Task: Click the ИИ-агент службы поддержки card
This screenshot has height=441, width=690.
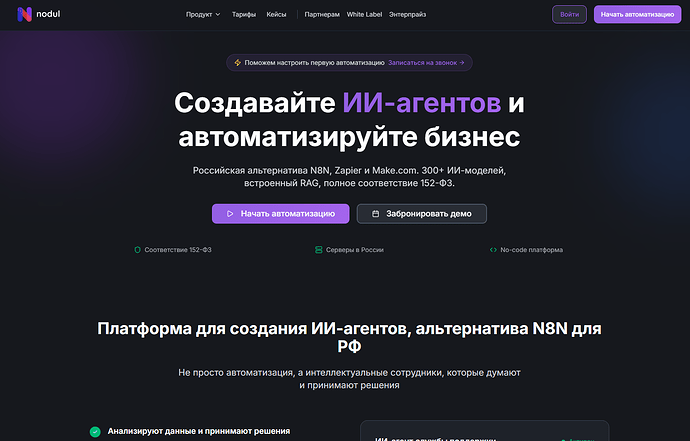Action: [484, 432]
